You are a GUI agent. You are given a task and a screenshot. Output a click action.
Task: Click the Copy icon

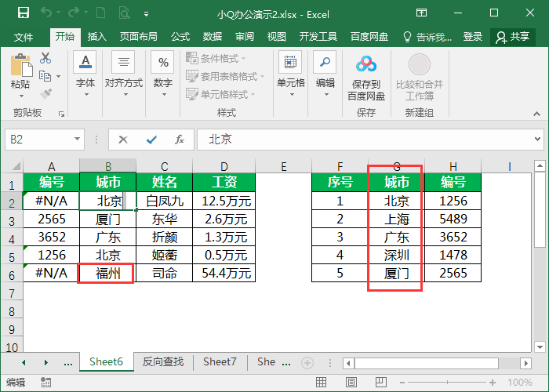coord(45,76)
